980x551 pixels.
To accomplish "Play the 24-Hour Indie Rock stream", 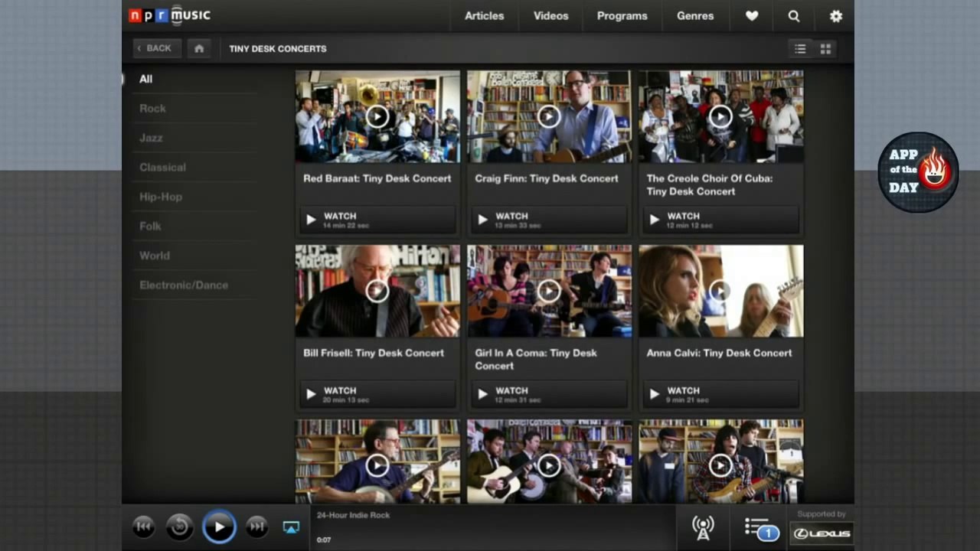I will pos(219,527).
